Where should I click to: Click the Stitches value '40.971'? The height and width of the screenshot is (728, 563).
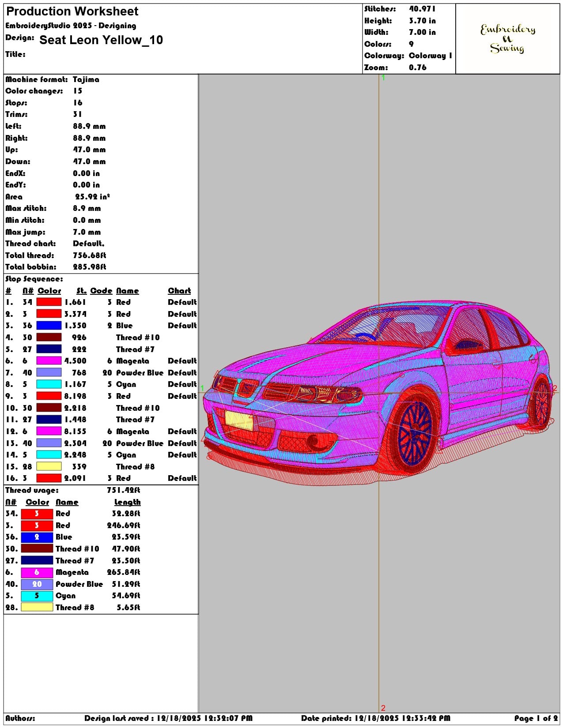[x=422, y=9]
